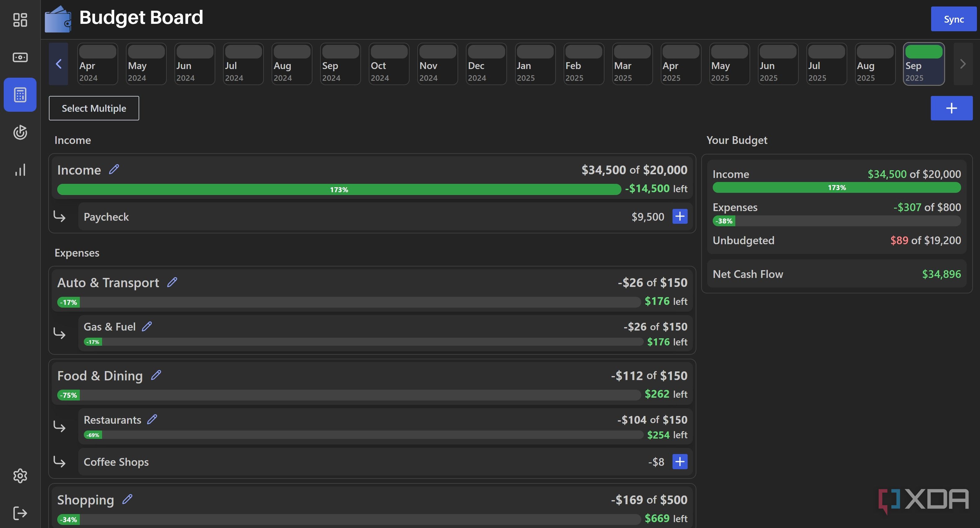Open the Dashboard grid icon in sidebar
This screenshot has height=528, width=980.
(x=20, y=20)
